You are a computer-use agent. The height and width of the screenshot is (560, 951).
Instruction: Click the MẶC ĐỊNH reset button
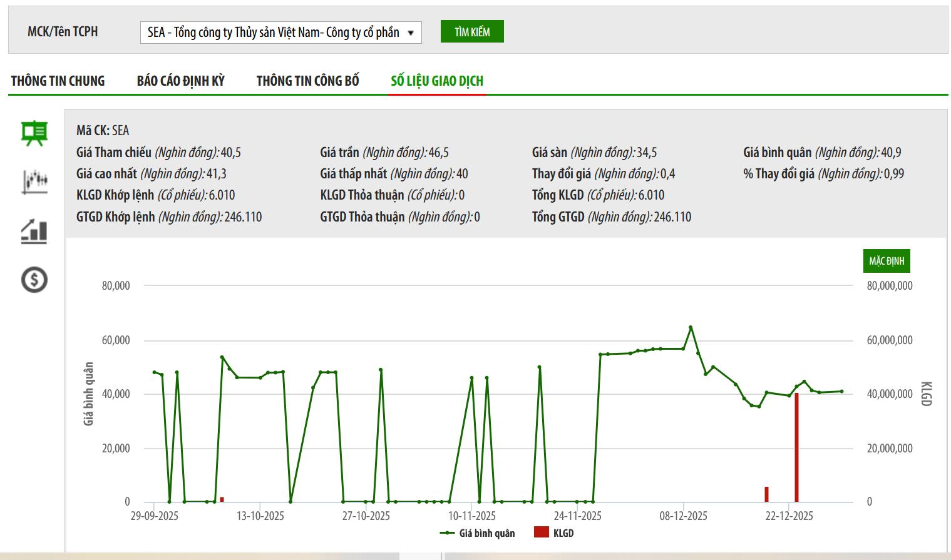[x=886, y=261]
